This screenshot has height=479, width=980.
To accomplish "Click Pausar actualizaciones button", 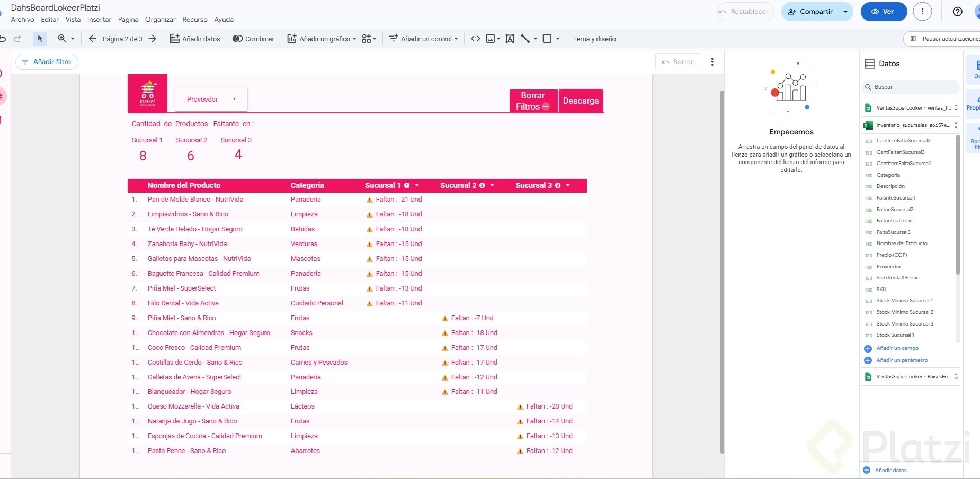I will tap(945, 39).
